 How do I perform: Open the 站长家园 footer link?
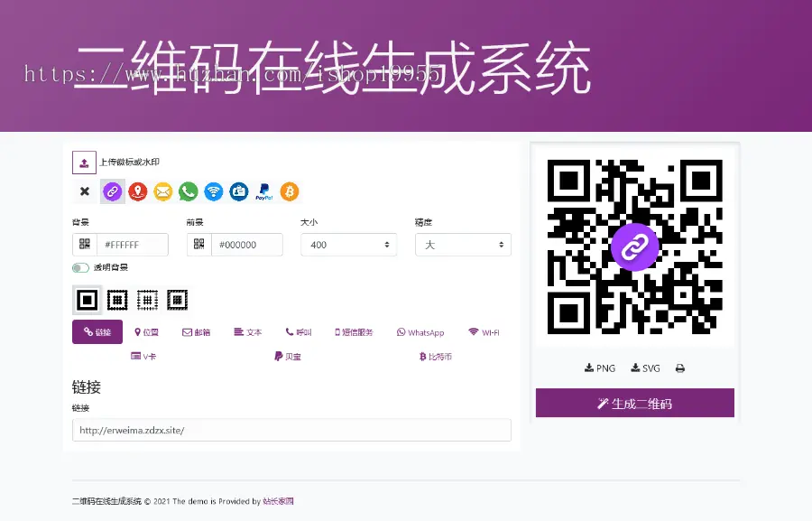click(278, 501)
